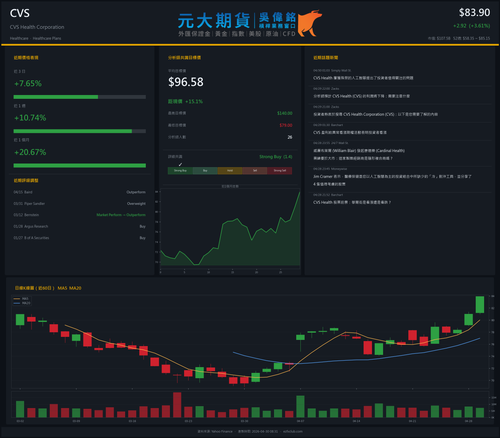Viewport: 500px width, 438px height.
Task: Click the $79.00 lowest target price
Action: (x=286, y=125)
